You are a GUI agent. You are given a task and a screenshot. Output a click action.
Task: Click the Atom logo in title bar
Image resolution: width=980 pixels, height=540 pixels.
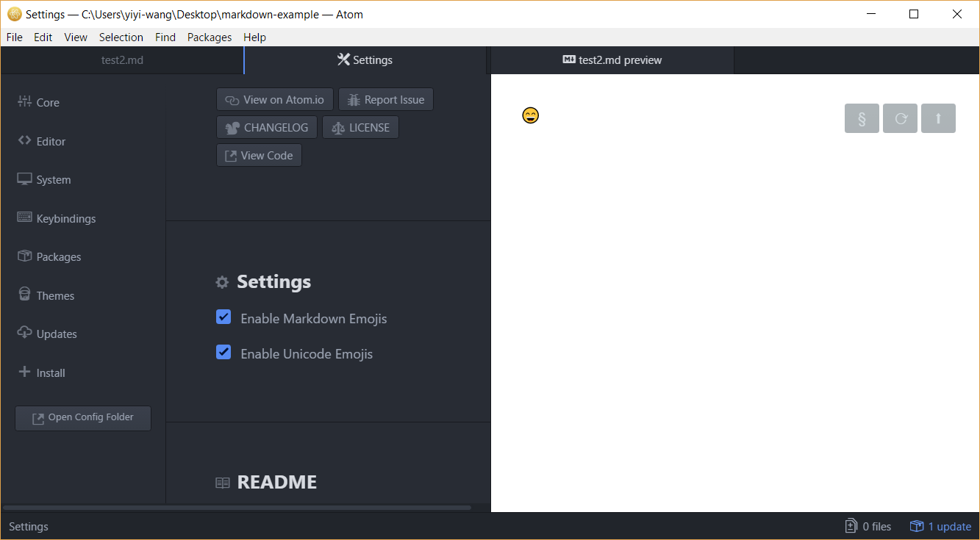click(x=14, y=14)
